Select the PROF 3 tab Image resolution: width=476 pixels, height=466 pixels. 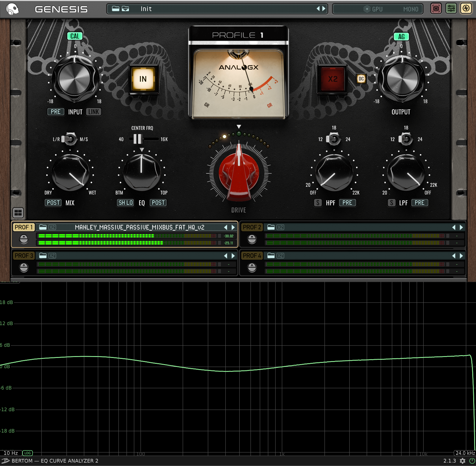(24, 256)
